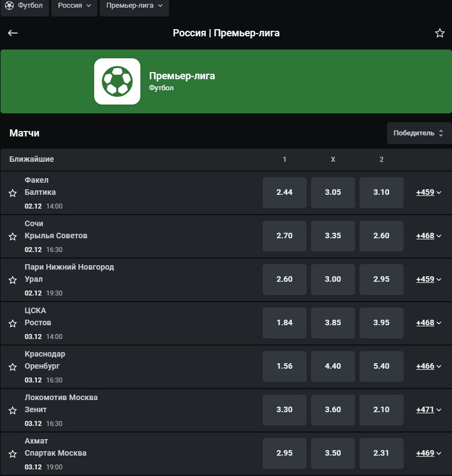452x476 pixels.
Task: Open the Ростов team name
Action: tap(37, 322)
